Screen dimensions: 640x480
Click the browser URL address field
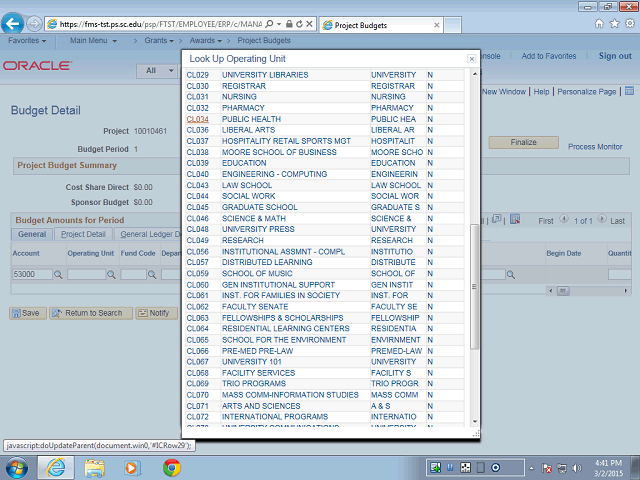click(x=161, y=24)
